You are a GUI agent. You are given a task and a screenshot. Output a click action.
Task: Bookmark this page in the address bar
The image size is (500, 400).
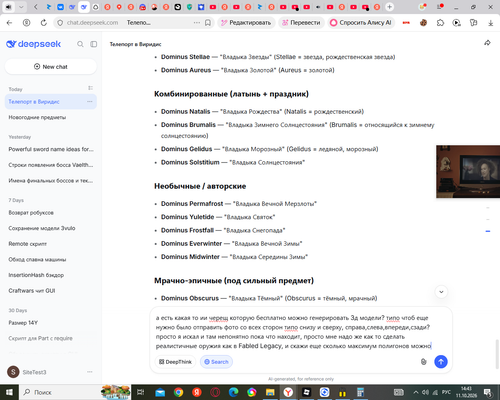[208, 23]
